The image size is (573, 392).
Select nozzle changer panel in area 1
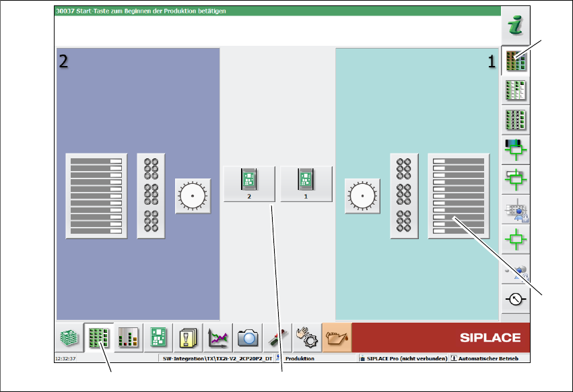click(x=404, y=196)
